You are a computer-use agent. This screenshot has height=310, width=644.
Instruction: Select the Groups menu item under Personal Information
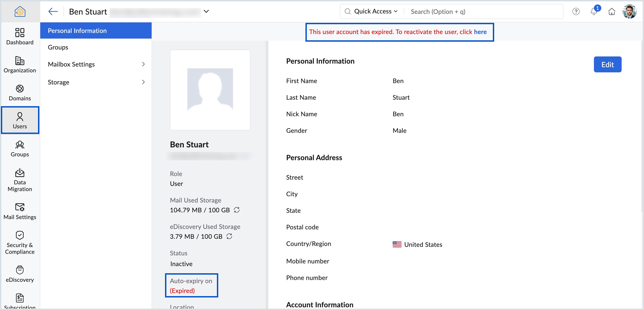click(x=58, y=47)
